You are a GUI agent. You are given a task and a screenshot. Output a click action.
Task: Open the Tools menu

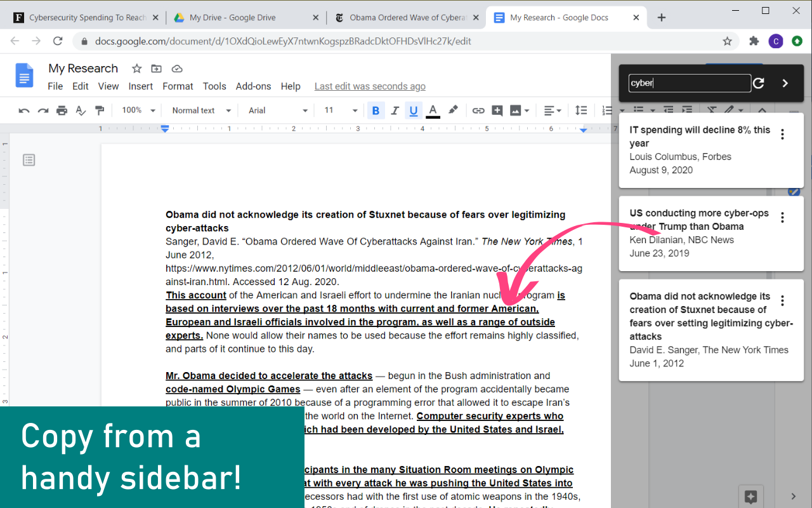[x=214, y=86]
